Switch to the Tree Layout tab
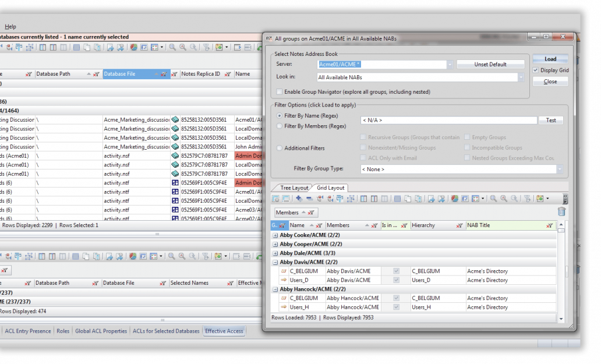 (x=294, y=188)
